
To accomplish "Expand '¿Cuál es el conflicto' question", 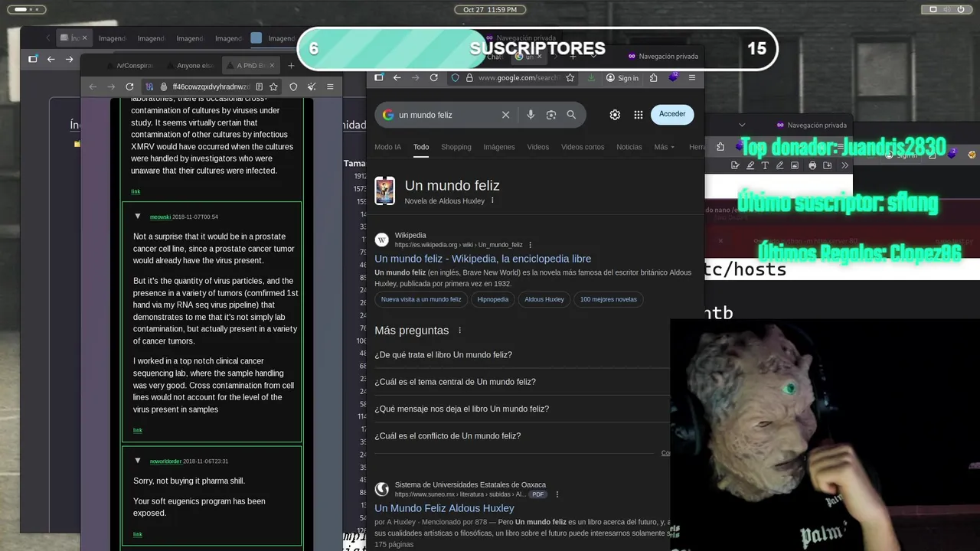I will pyautogui.click(x=522, y=436).
